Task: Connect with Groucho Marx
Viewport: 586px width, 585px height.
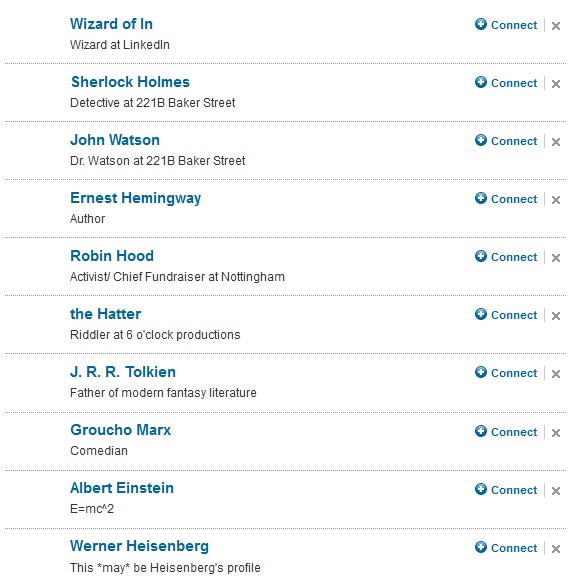Action: (514, 432)
